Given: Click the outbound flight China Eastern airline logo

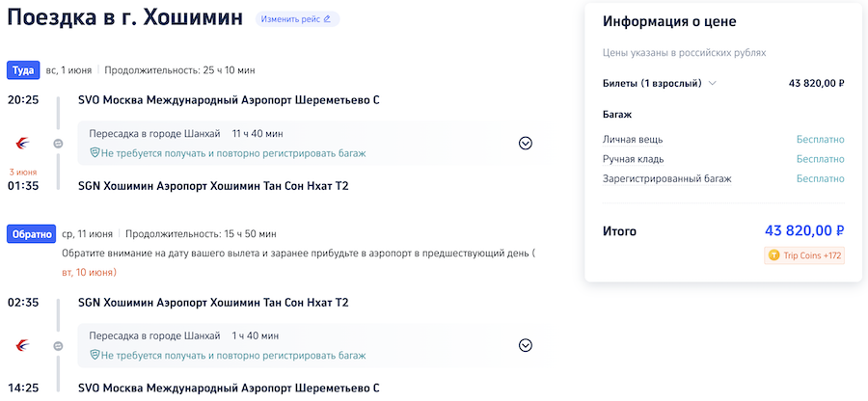Looking at the screenshot, I should (22, 144).
